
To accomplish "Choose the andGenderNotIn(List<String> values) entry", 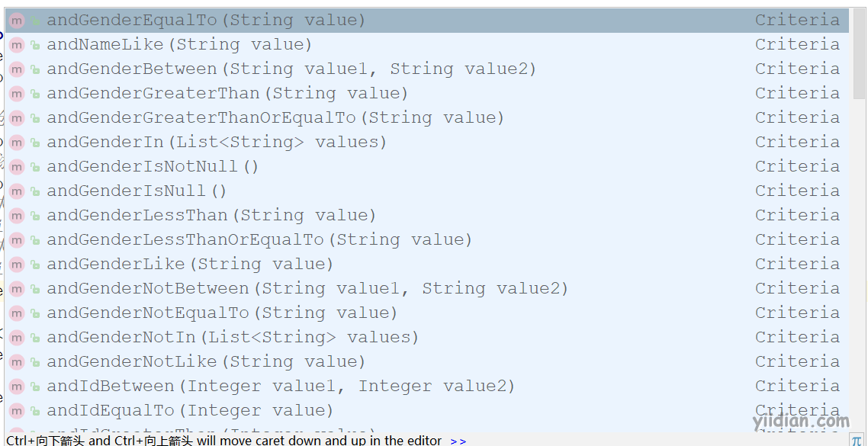I will 427,337.
